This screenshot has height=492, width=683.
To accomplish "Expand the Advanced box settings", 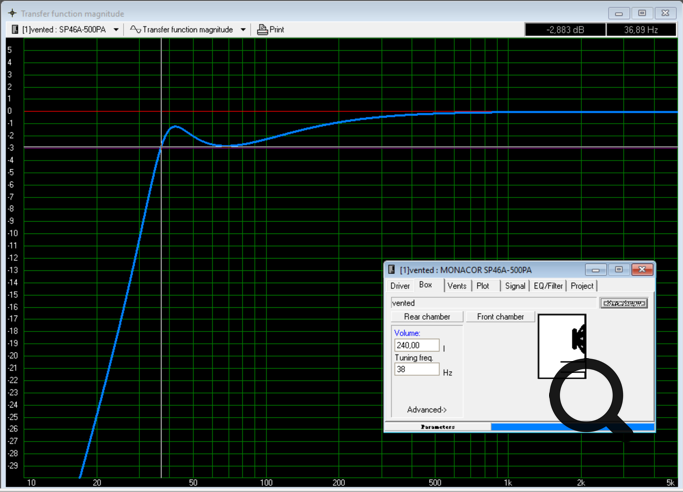I will [x=427, y=410].
